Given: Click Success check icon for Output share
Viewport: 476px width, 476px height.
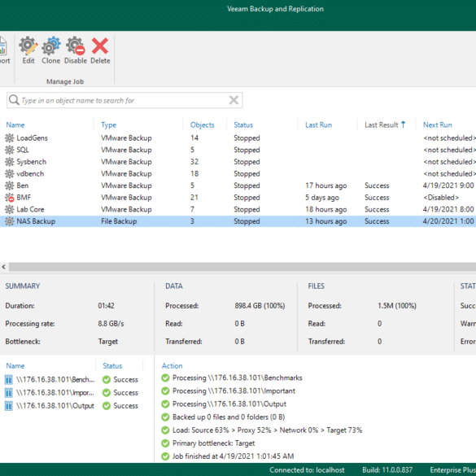Looking at the screenshot, I should point(107,406).
